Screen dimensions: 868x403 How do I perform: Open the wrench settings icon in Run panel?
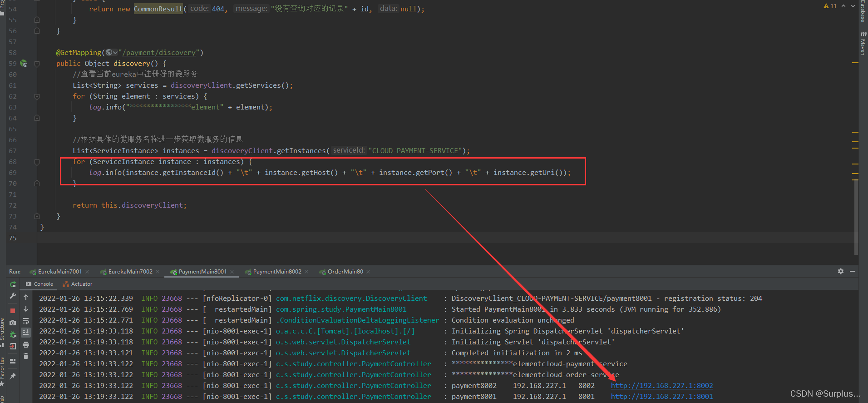tap(13, 296)
